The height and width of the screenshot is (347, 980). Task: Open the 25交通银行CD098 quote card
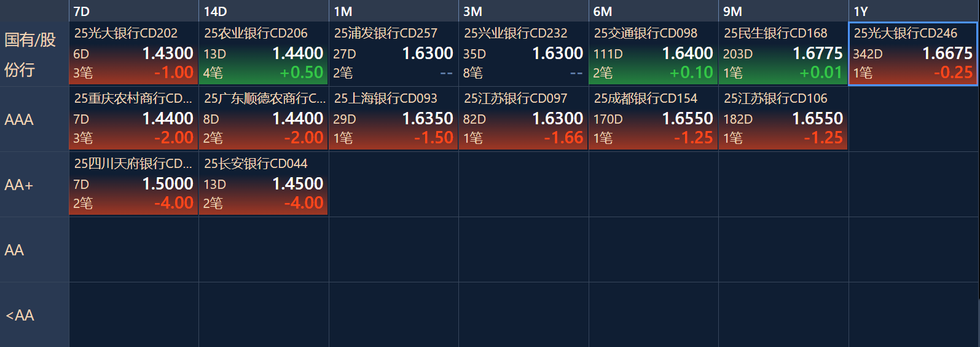pyautogui.click(x=653, y=54)
